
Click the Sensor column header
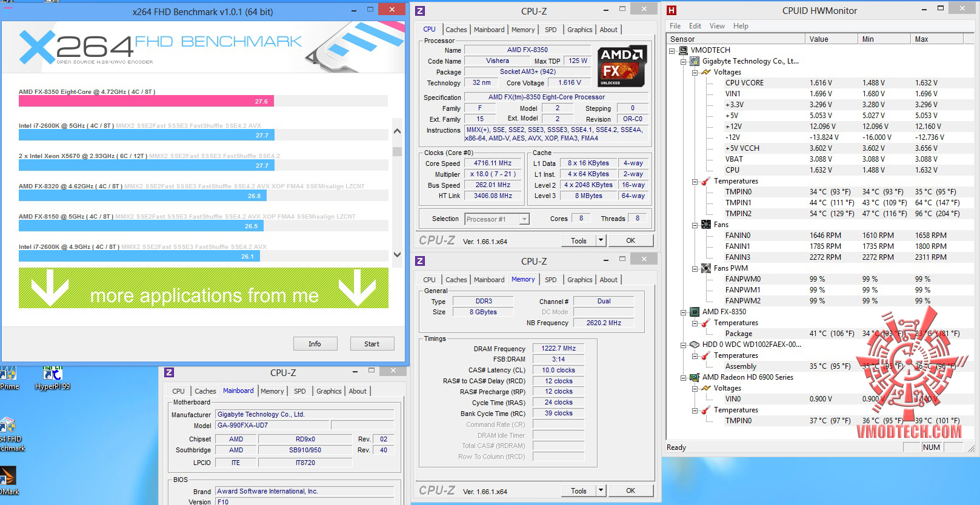click(x=736, y=39)
